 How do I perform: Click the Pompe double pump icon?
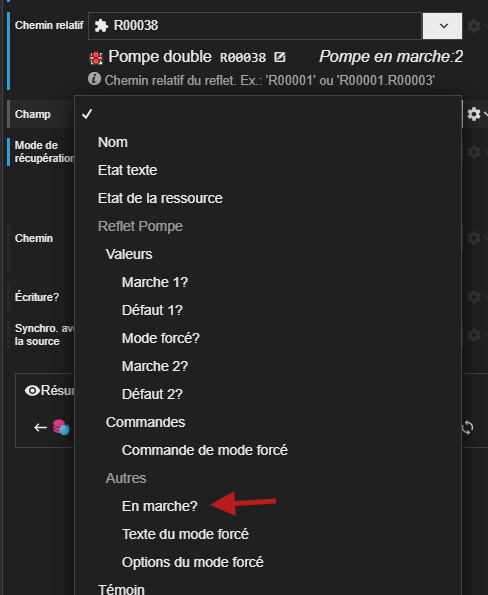[x=96, y=58]
